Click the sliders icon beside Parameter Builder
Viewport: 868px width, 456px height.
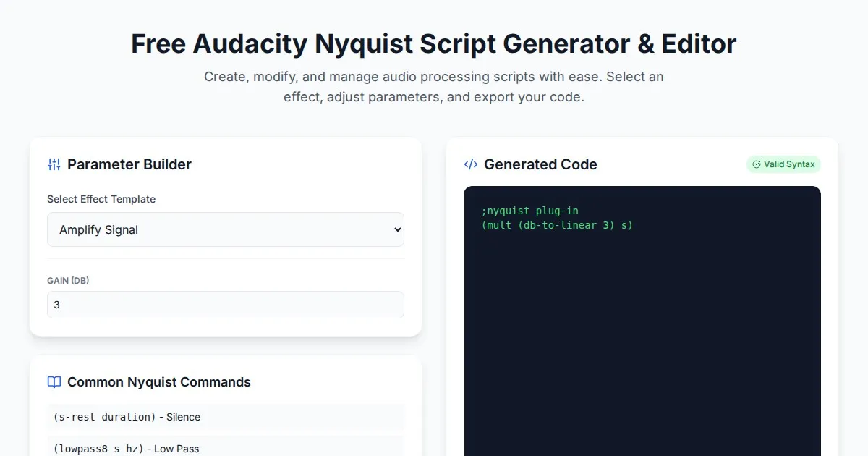tap(54, 164)
